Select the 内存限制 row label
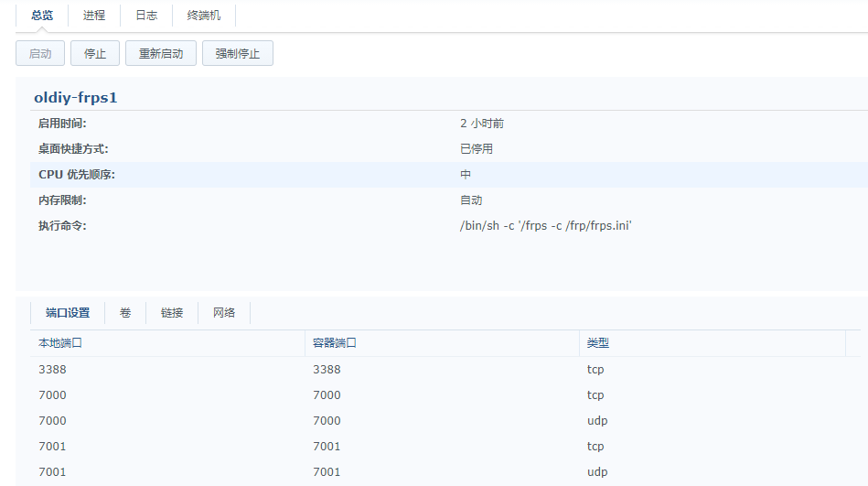The width and height of the screenshot is (868, 486). 62,200
